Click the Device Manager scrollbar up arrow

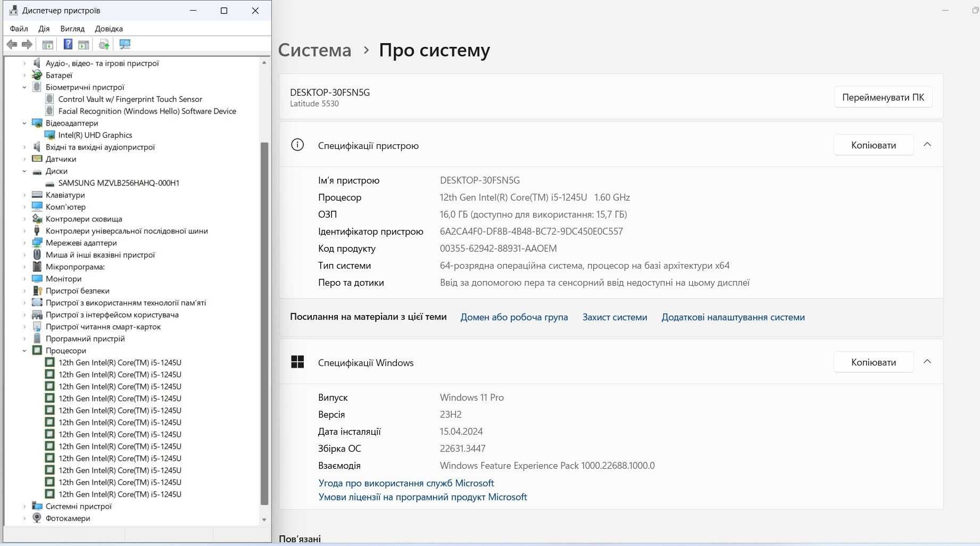tap(264, 63)
